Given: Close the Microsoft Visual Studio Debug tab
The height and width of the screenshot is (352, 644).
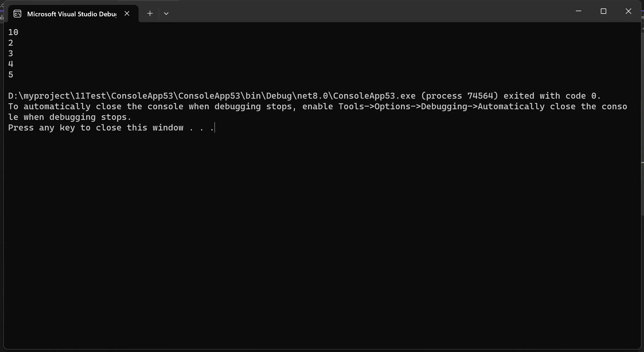Looking at the screenshot, I should (x=127, y=13).
